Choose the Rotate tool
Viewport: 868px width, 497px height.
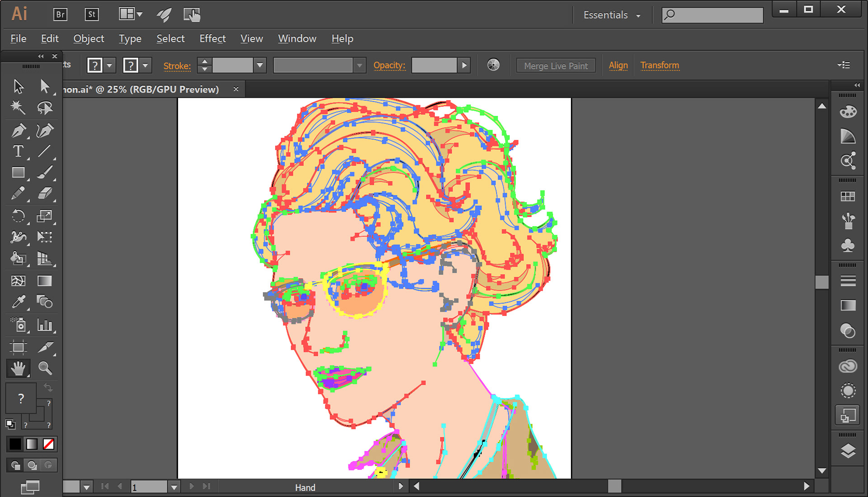point(19,216)
